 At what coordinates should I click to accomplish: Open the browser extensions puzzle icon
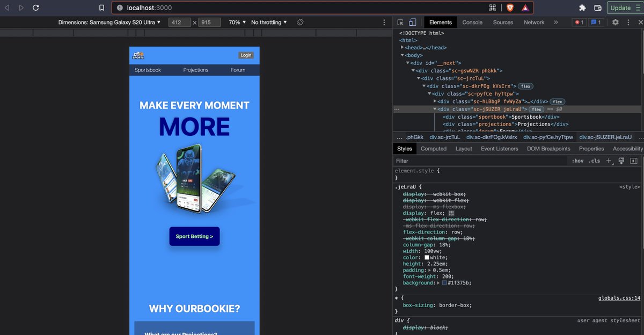582,8
